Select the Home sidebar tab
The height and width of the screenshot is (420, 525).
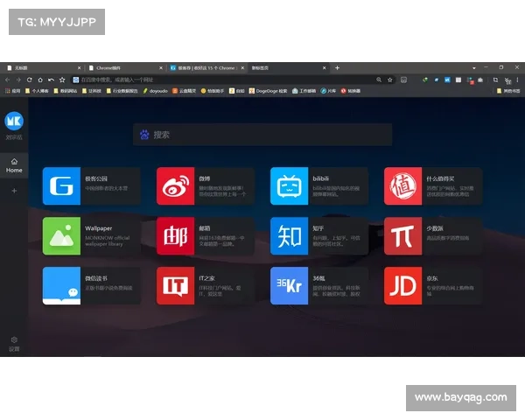pos(14,165)
